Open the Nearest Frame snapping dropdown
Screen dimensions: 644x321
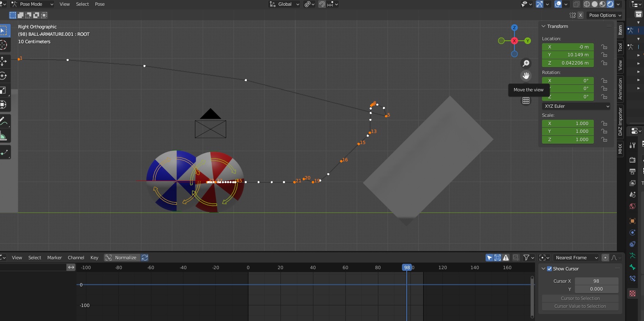pos(576,258)
